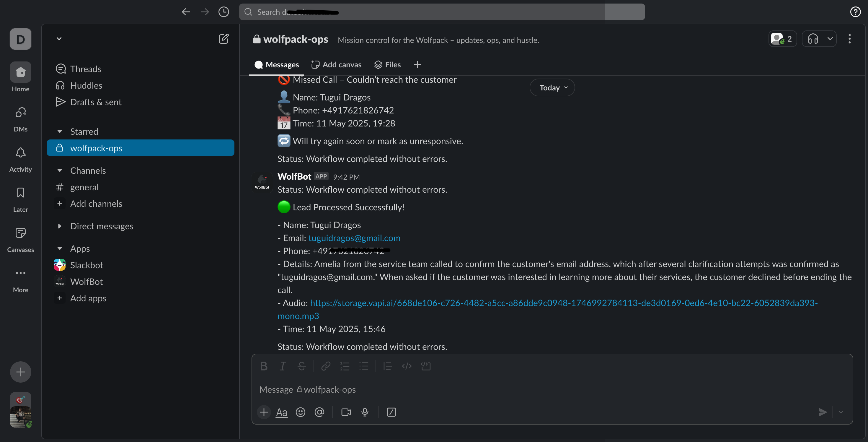Toggle bold formatting in composer
Viewport: 868px width, 442px height.
[x=263, y=366]
